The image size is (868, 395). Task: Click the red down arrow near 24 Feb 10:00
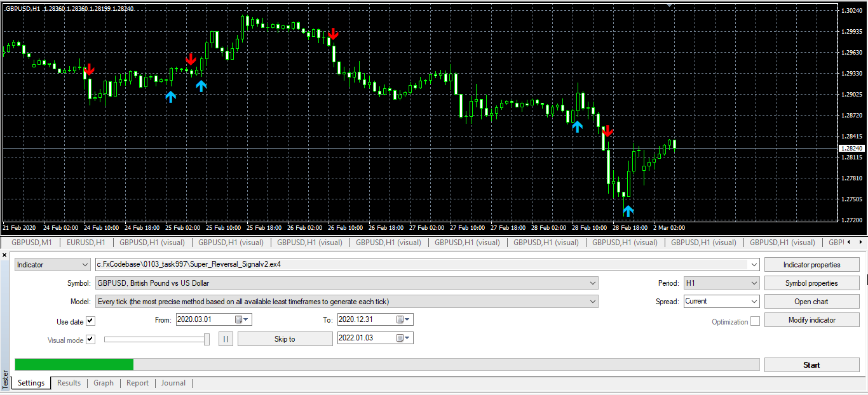89,69
